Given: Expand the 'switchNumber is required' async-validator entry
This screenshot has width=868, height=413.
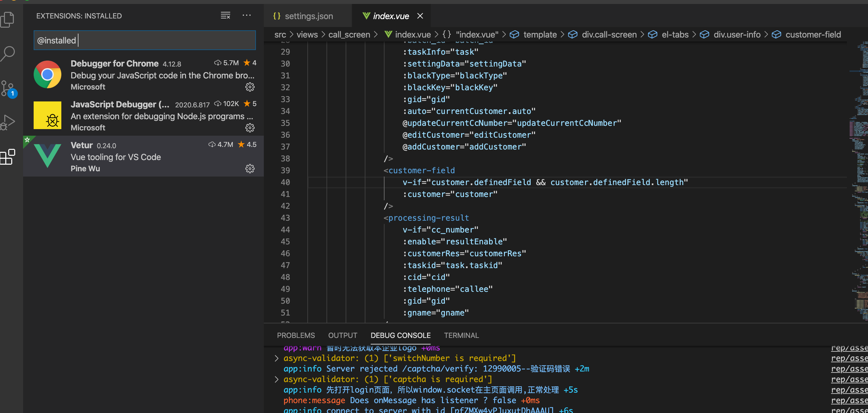Looking at the screenshot, I should point(276,358).
